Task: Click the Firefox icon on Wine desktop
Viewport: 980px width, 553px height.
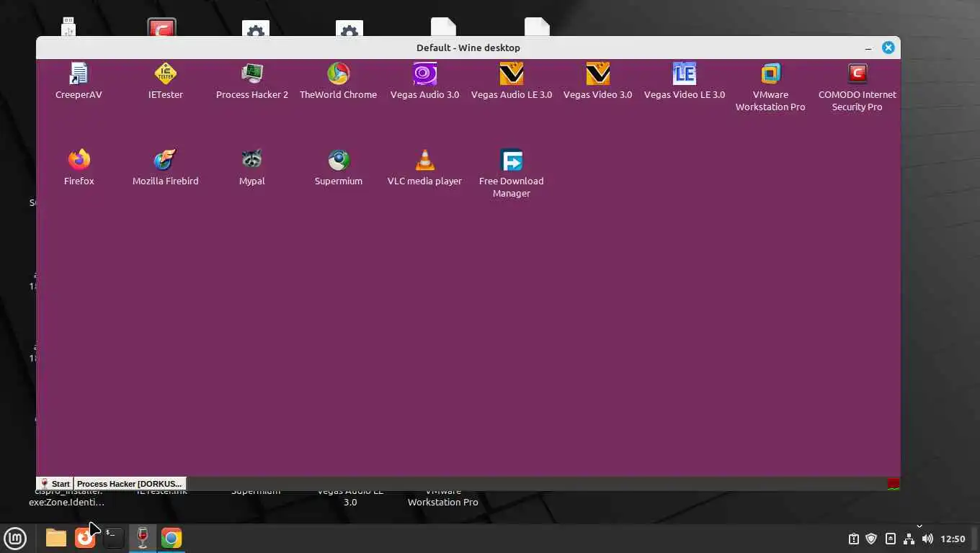Action: (79, 160)
